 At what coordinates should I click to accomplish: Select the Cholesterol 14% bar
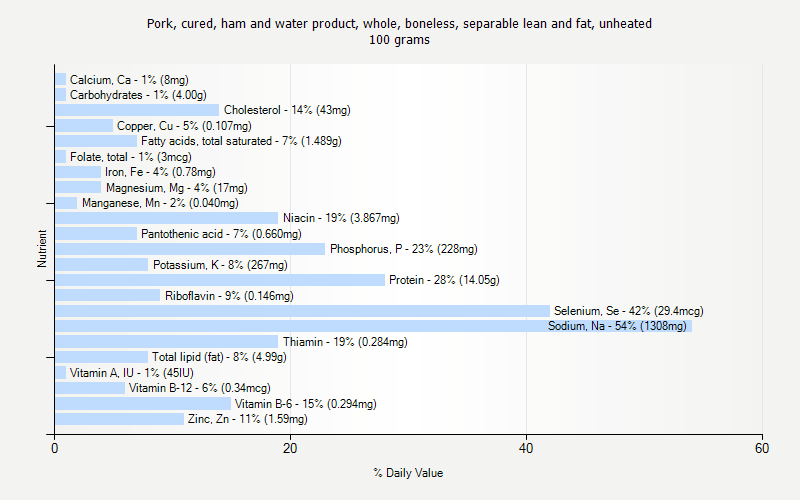(137, 110)
